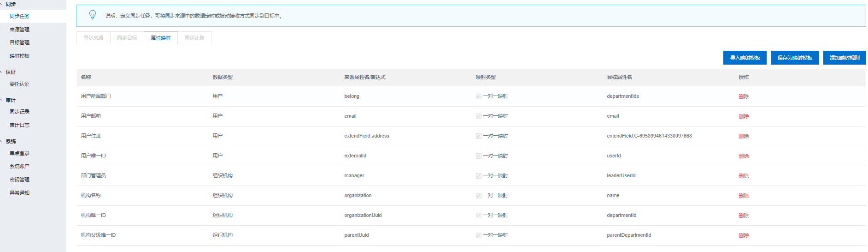The height and width of the screenshot is (252, 868).
Task: Delete the extendField.address mapping rule
Action: (x=743, y=136)
